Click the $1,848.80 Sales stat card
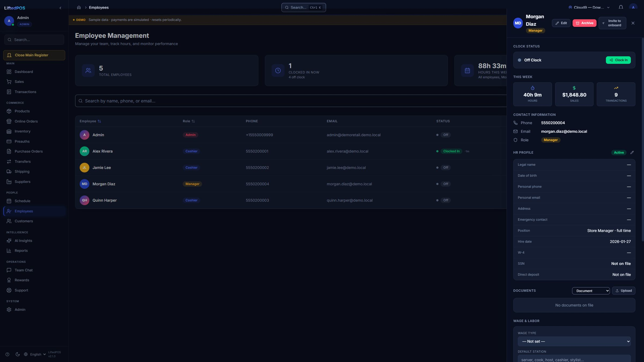Screen dimensions: 644x362 click(x=574, y=94)
